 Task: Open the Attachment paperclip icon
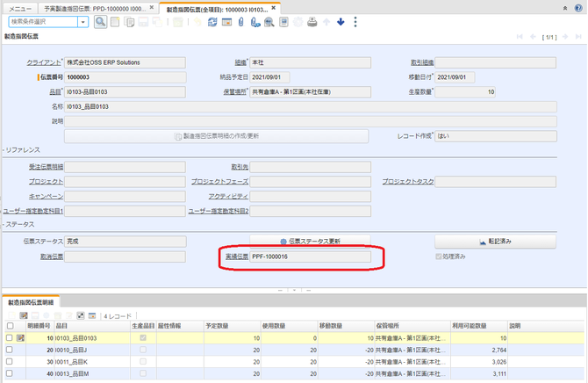(x=240, y=22)
